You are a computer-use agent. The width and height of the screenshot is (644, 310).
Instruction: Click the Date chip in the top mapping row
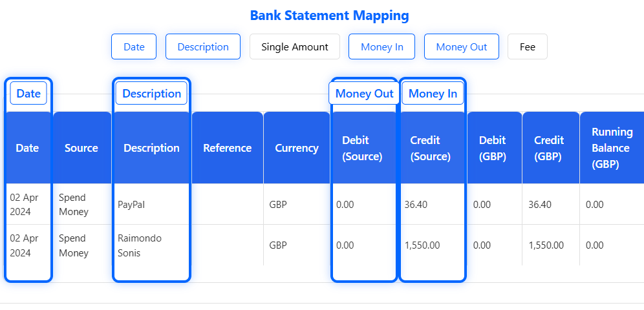point(134,46)
